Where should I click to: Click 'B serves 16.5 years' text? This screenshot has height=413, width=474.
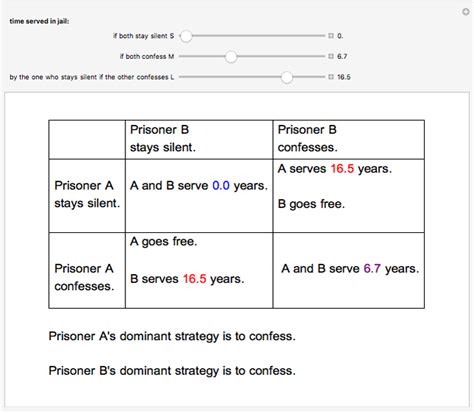click(187, 279)
